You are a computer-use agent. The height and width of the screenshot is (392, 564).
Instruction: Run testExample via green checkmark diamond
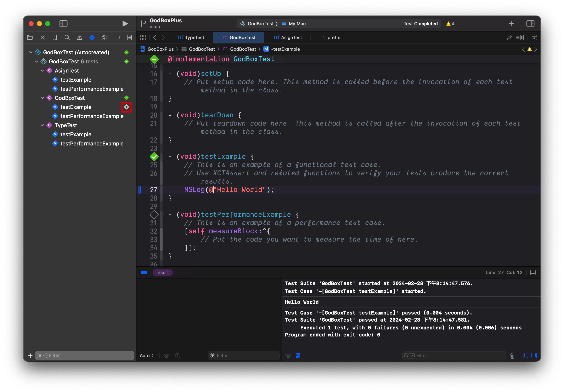pos(154,157)
